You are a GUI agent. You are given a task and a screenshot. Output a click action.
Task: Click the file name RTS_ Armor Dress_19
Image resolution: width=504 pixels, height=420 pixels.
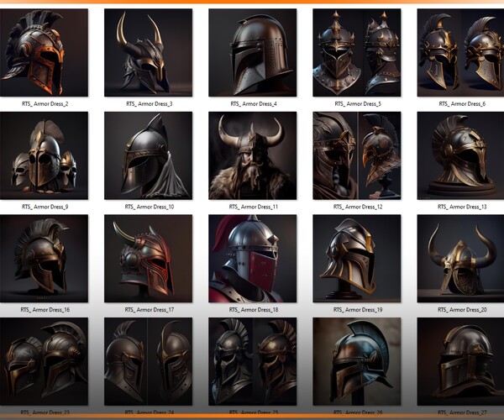coord(358,310)
